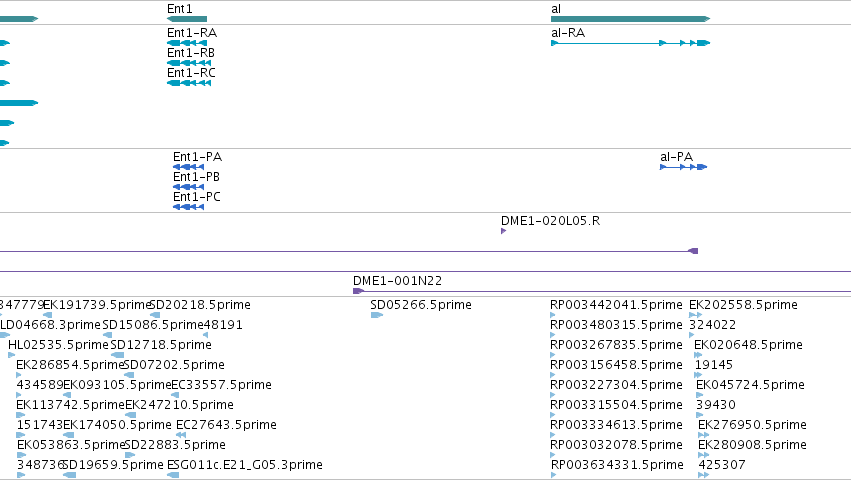Select the Ent1-RA transcript glyph
The image size is (851, 480).
pos(187,43)
